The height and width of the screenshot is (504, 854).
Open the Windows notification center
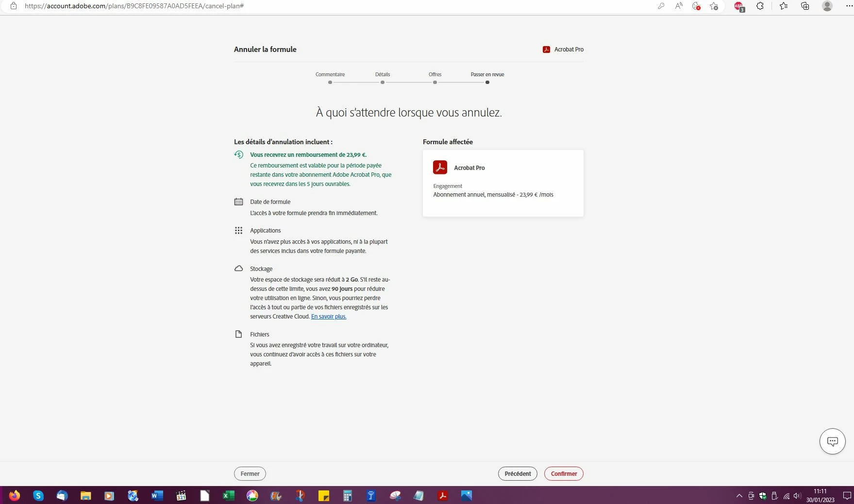(x=847, y=496)
